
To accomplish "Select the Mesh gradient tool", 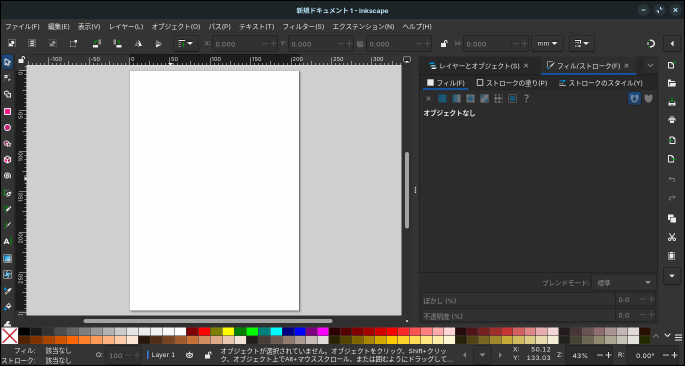I will pyautogui.click(x=7, y=274).
